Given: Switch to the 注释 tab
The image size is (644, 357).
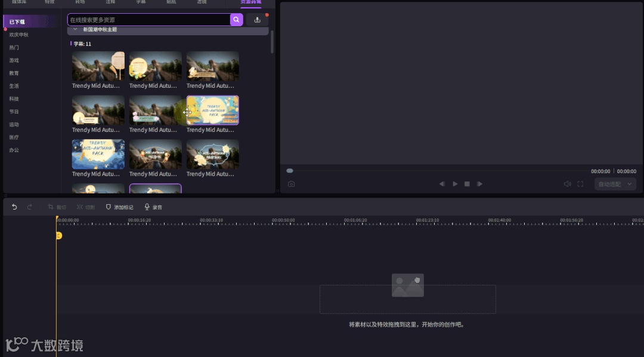Looking at the screenshot, I should click(x=110, y=2).
